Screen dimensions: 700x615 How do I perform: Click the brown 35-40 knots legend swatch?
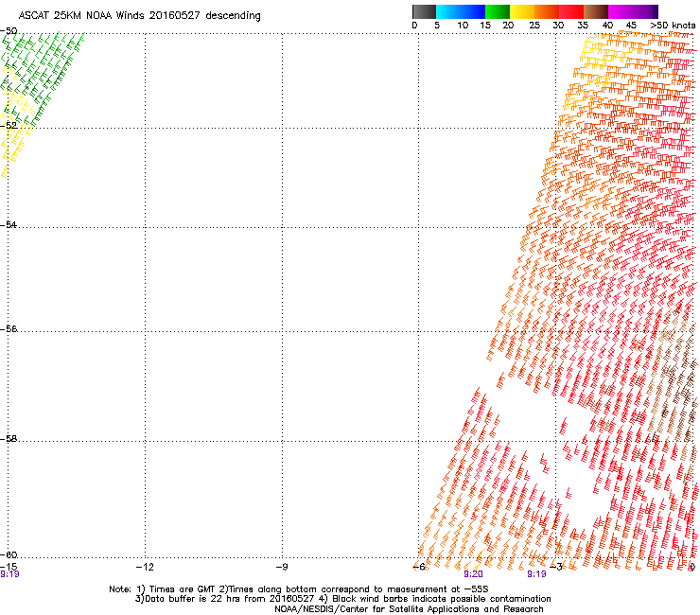pos(596,11)
